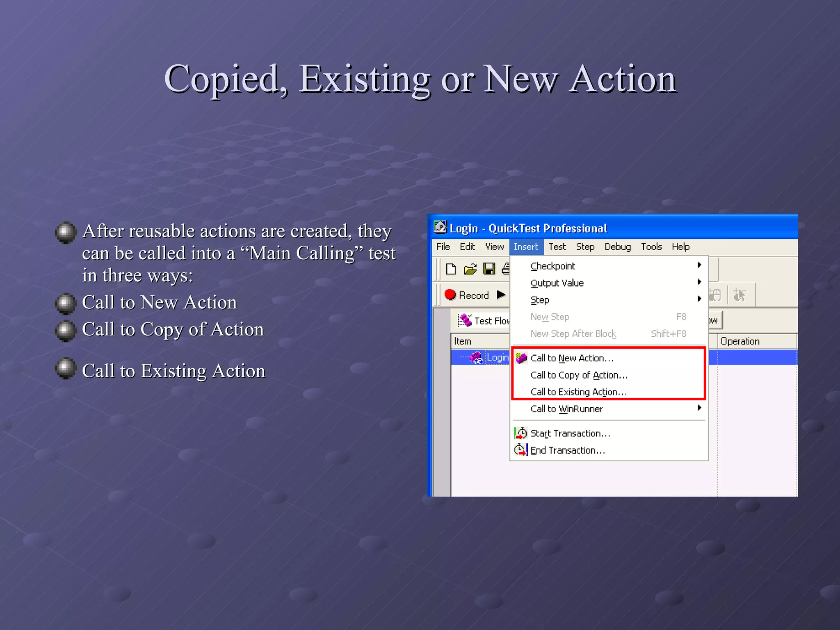Open the File menu
The width and height of the screenshot is (840, 630).
pyautogui.click(x=443, y=247)
